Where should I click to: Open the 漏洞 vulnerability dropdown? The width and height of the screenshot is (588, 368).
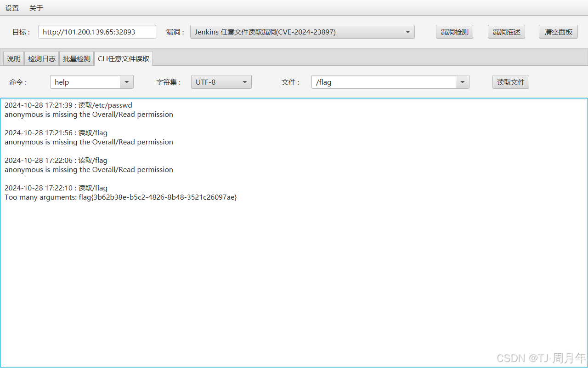[302, 32]
